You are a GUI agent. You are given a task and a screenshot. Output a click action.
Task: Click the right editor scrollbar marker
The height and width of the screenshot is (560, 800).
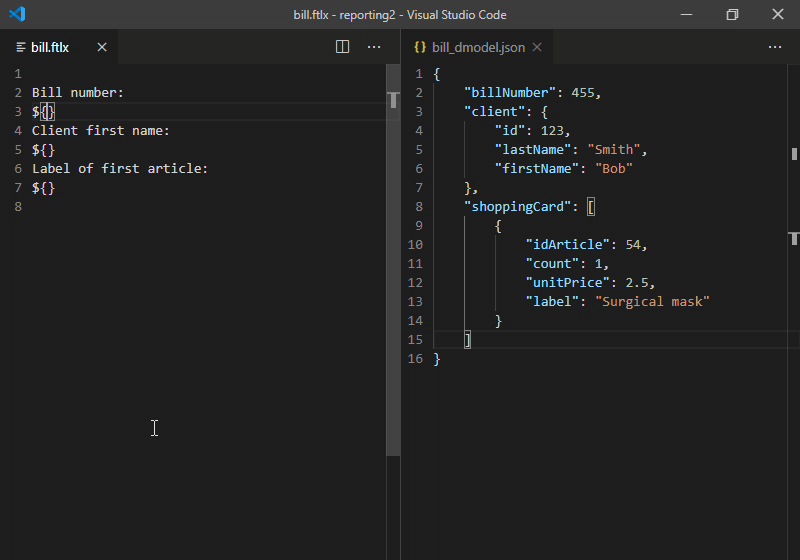(794, 154)
